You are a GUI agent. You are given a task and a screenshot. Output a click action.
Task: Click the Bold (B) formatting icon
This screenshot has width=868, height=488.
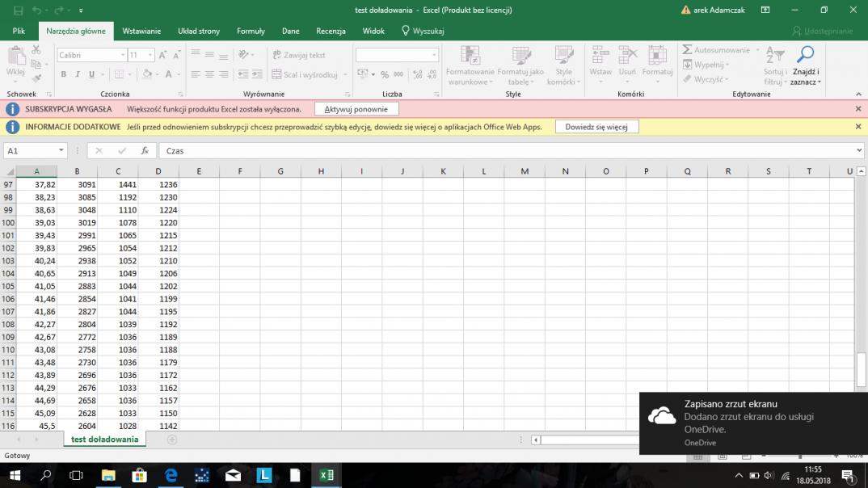(64, 74)
